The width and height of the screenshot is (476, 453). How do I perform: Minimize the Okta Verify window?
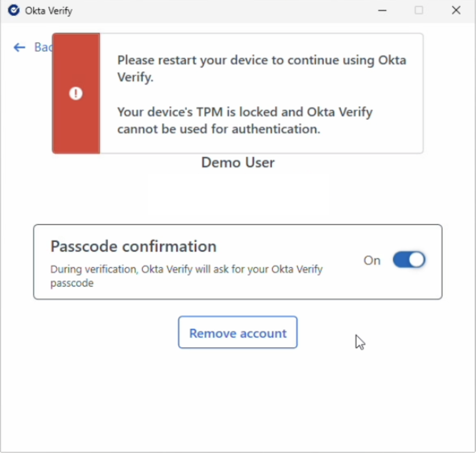point(382,10)
